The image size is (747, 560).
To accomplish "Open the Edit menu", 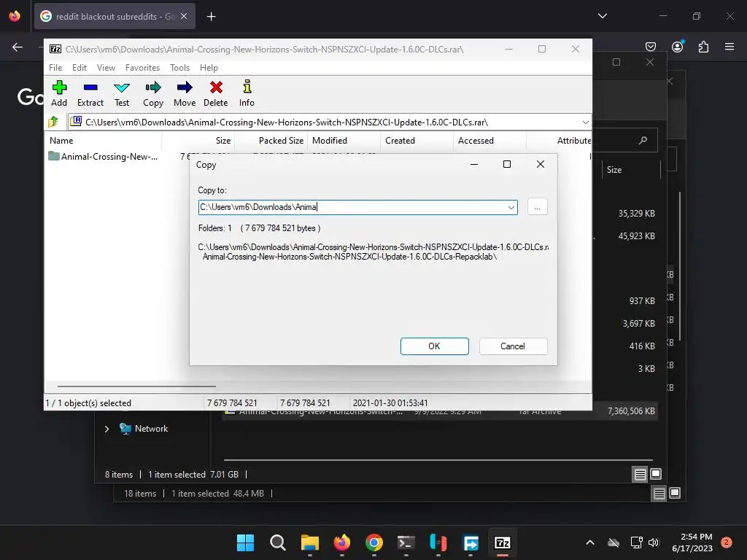I will [x=80, y=68].
